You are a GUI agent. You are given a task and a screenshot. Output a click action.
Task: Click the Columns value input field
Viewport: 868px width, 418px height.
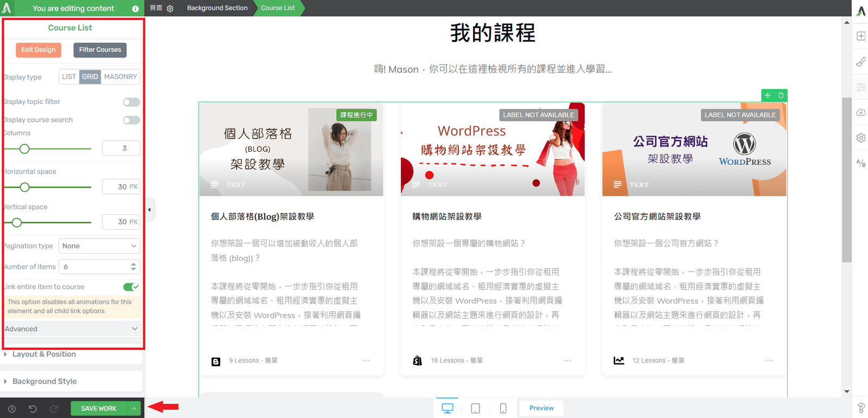coord(121,148)
